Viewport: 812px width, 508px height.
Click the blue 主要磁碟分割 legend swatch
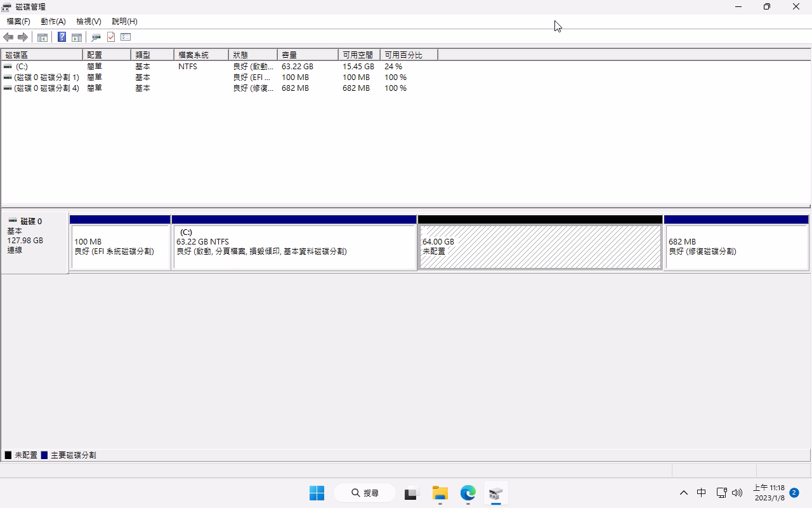(x=44, y=455)
